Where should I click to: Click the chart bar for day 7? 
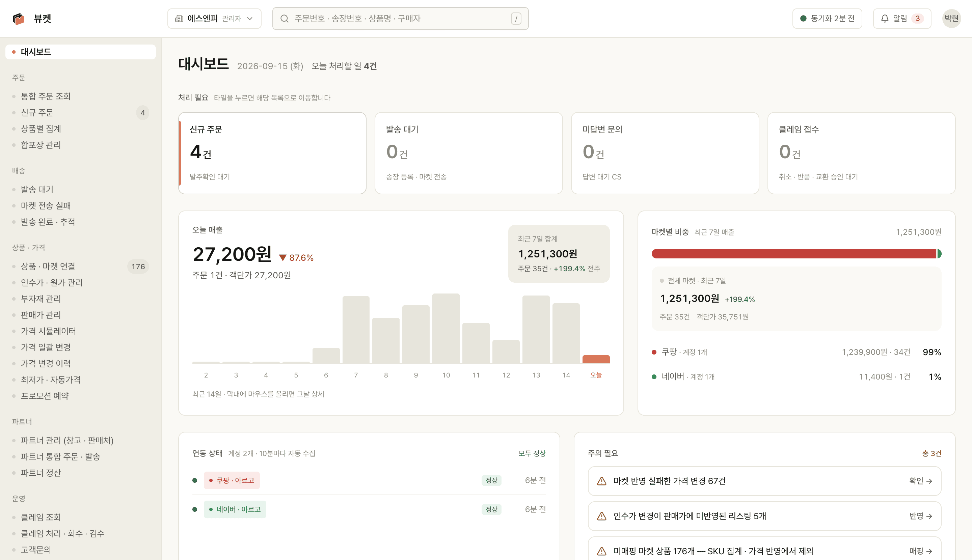(356, 330)
